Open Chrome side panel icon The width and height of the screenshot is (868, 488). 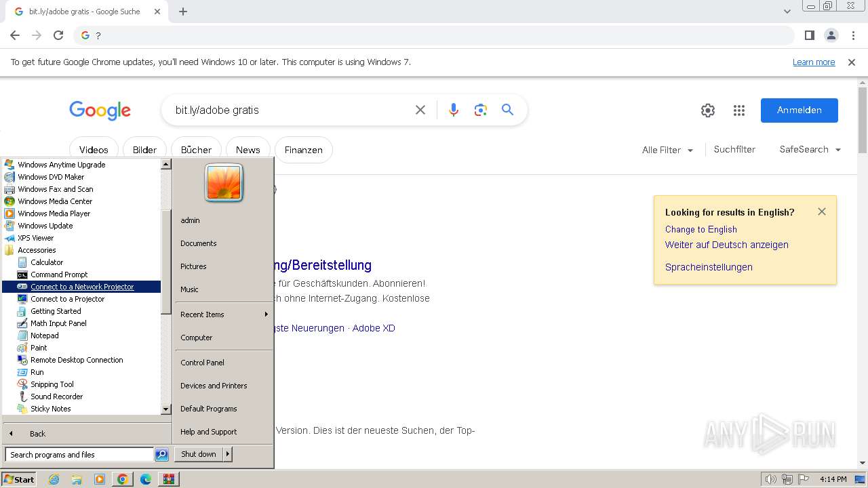click(x=809, y=35)
